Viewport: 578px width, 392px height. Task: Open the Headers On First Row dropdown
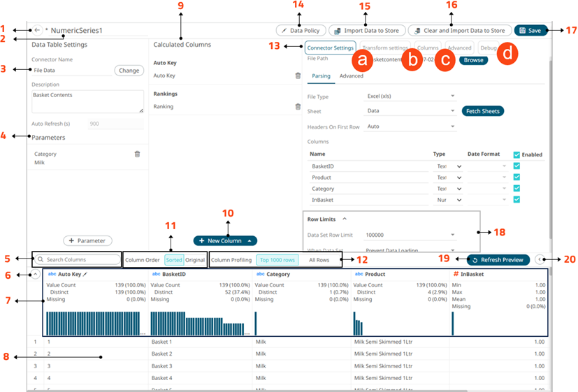410,126
